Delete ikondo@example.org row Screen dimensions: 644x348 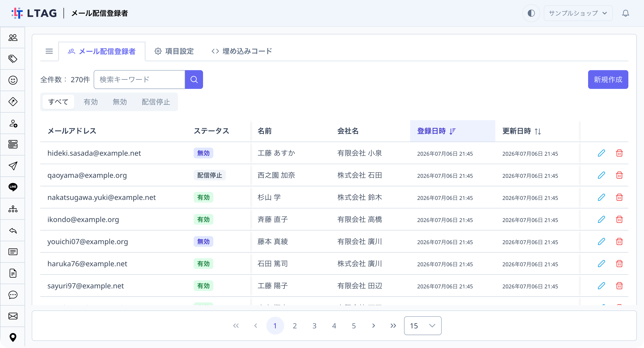(619, 219)
